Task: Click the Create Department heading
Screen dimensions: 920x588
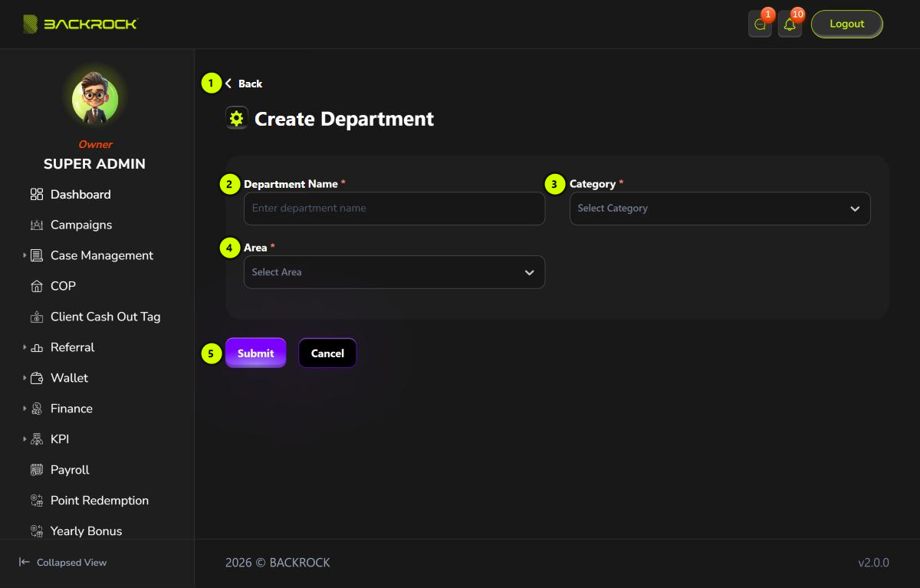Action: point(344,119)
